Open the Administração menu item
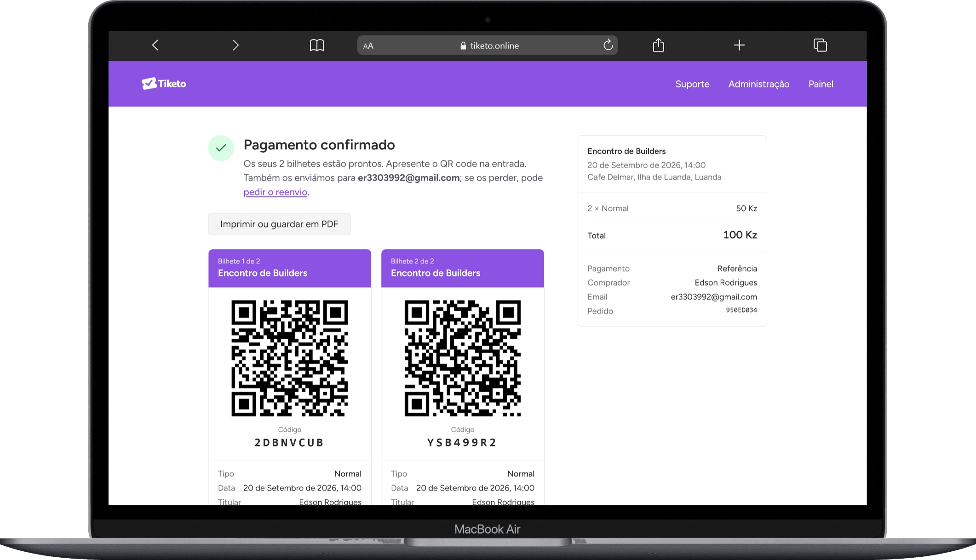Image resolution: width=976 pixels, height=560 pixels. point(759,84)
